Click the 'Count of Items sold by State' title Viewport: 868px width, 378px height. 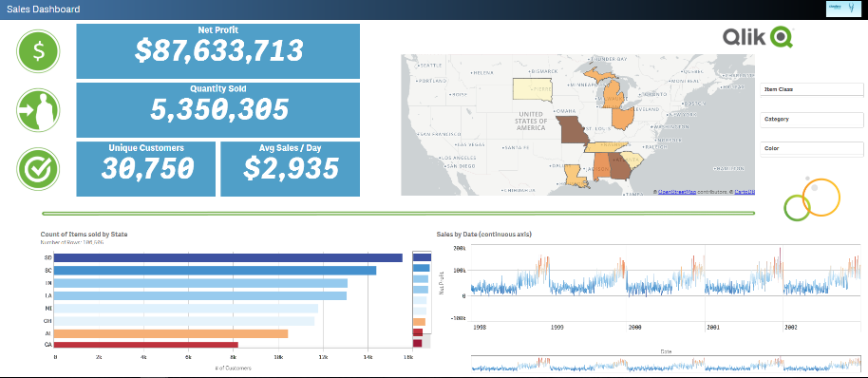(85, 235)
